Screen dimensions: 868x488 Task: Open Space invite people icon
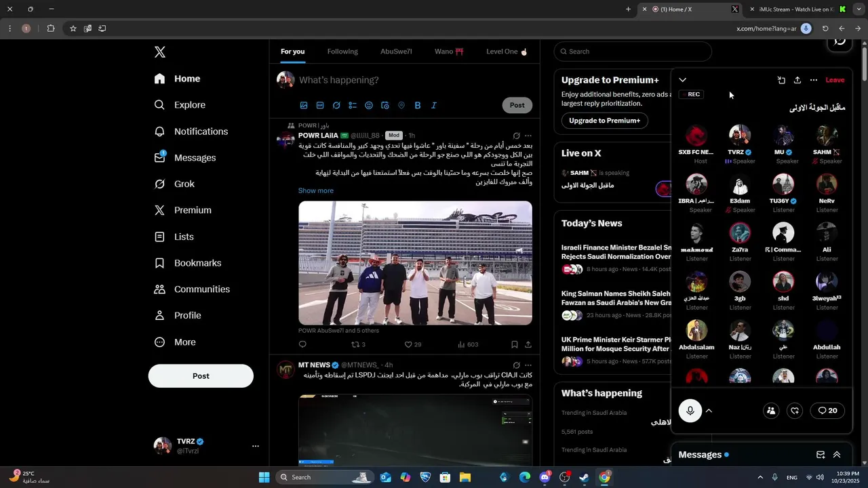click(771, 411)
